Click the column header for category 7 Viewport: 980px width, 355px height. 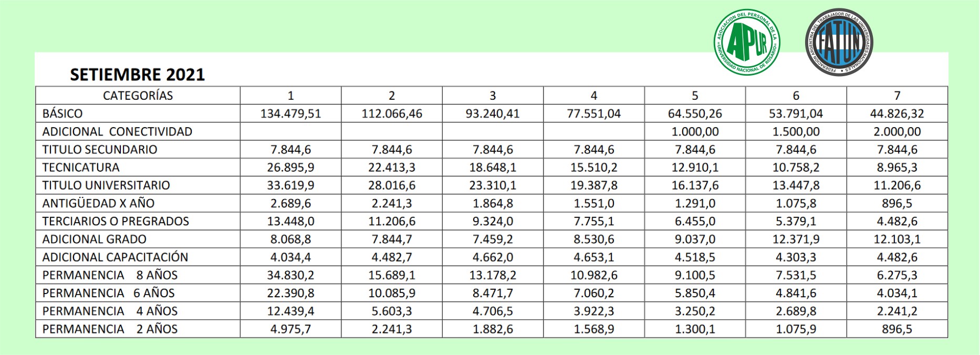click(897, 96)
